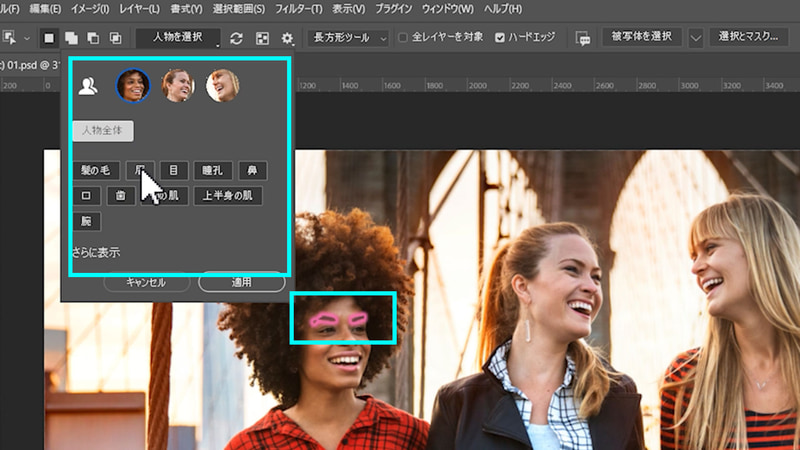
Task: Open the フィルター(T) menu
Action: tap(298, 9)
